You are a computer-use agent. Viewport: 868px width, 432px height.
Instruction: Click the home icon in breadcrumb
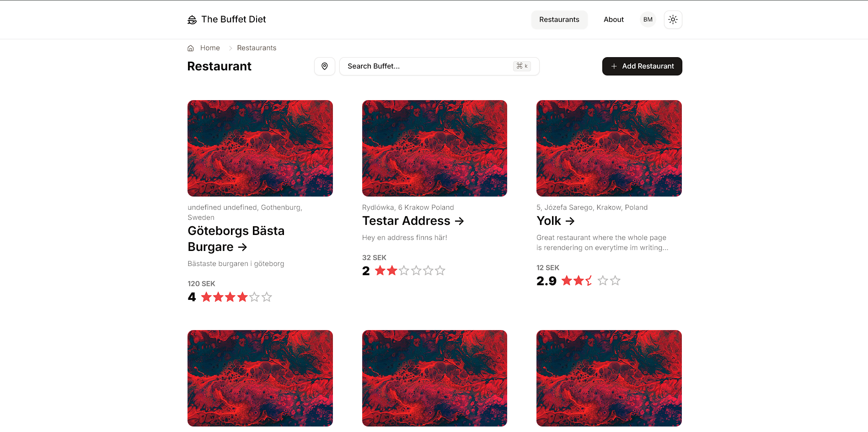point(191,48)
